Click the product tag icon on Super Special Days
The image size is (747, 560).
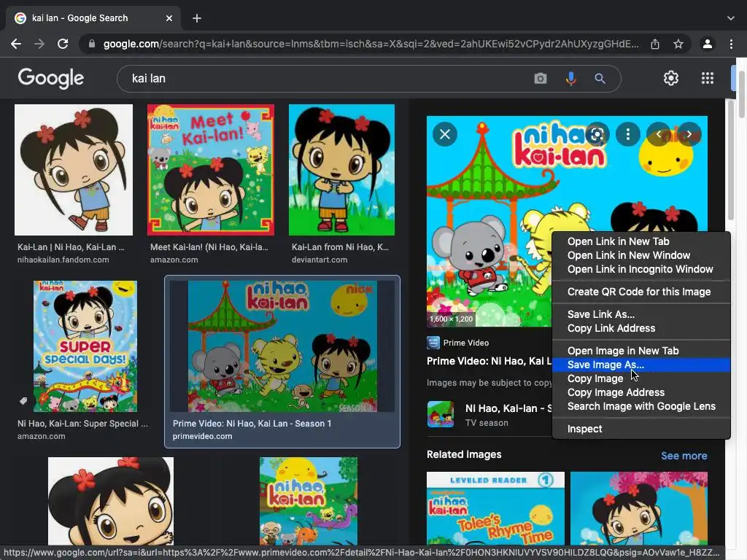click(x=23, y=401)
